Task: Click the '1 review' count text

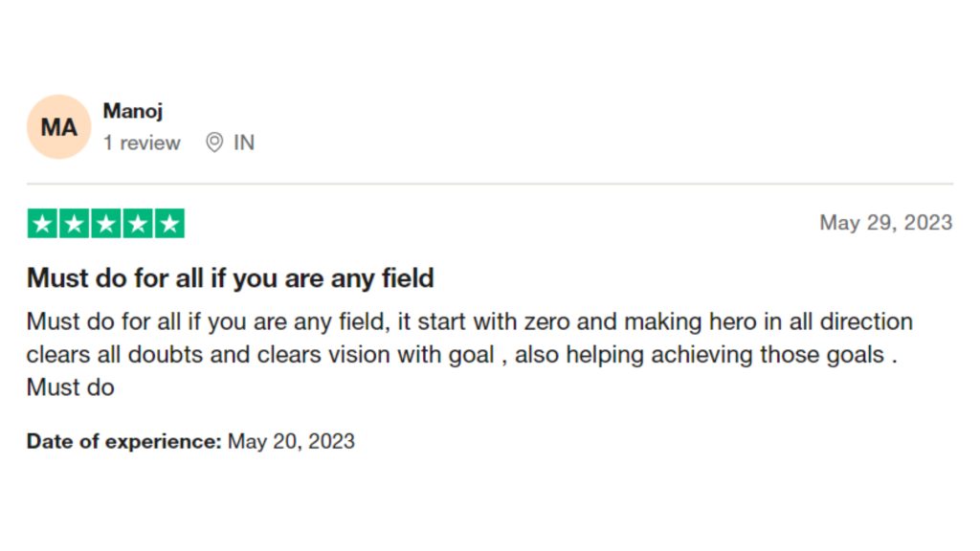Action: pyautogui.click(x=142, y=143)
